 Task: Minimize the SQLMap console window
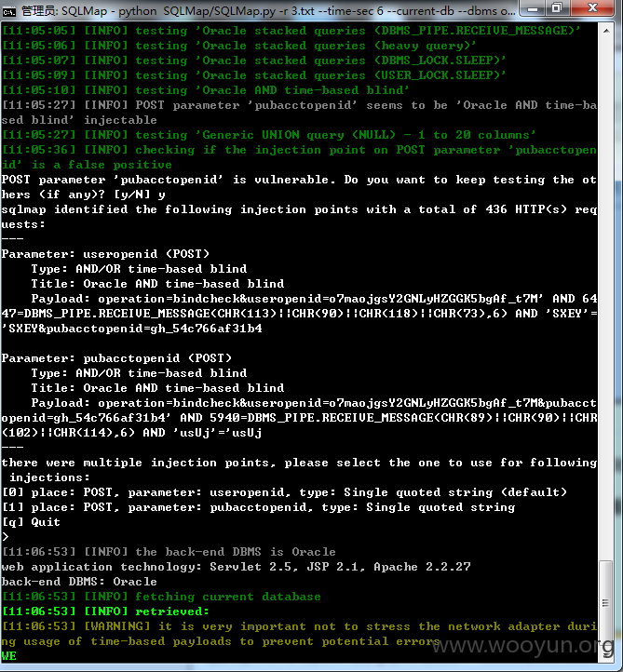click(533, 8)
